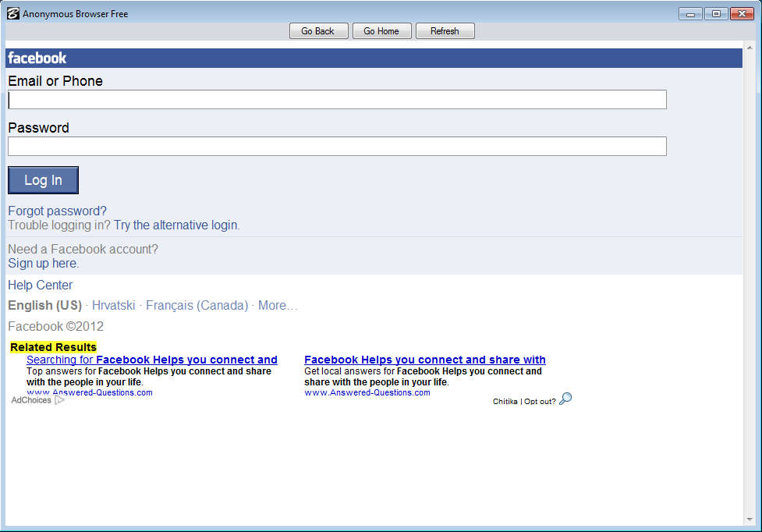
Task: Switch language to Hrvatski
Action: point(113,306)
